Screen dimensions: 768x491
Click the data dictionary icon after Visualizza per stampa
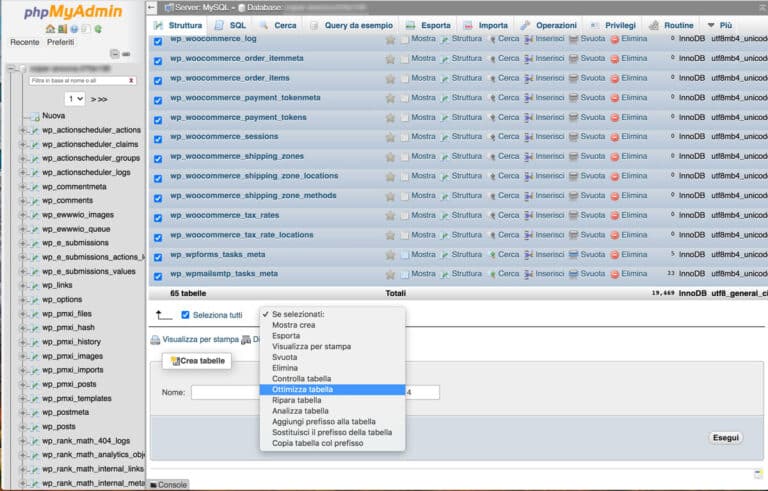(x=246, y=340)
